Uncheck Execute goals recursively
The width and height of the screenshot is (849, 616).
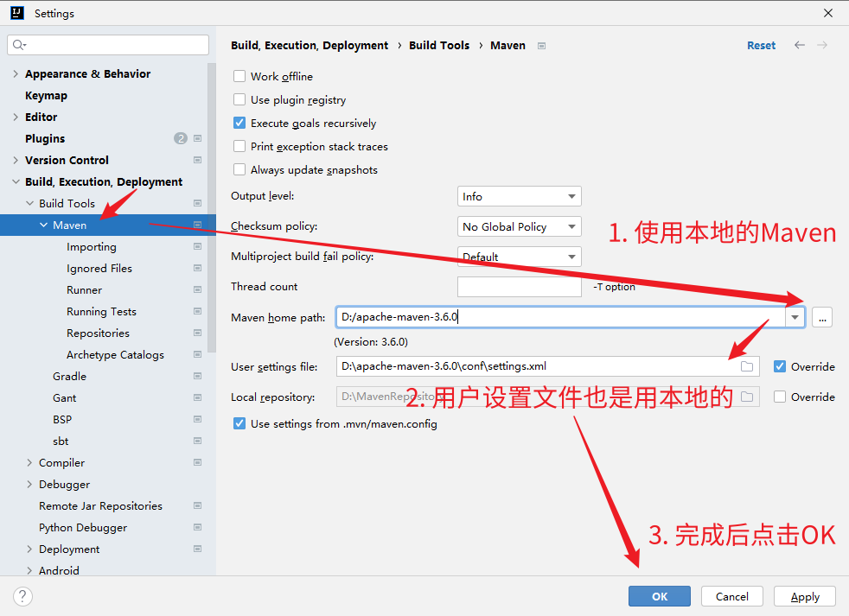[x=239, y=124]
